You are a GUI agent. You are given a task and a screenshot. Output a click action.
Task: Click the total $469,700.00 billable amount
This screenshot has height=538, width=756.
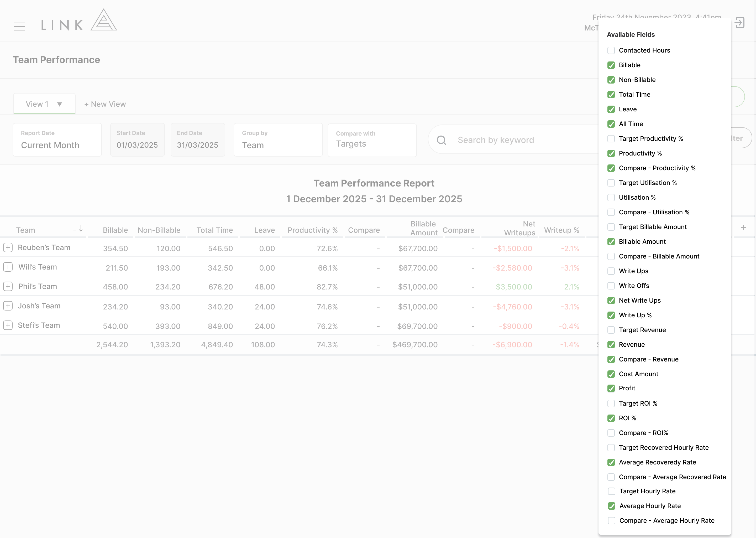coord(415,345)
